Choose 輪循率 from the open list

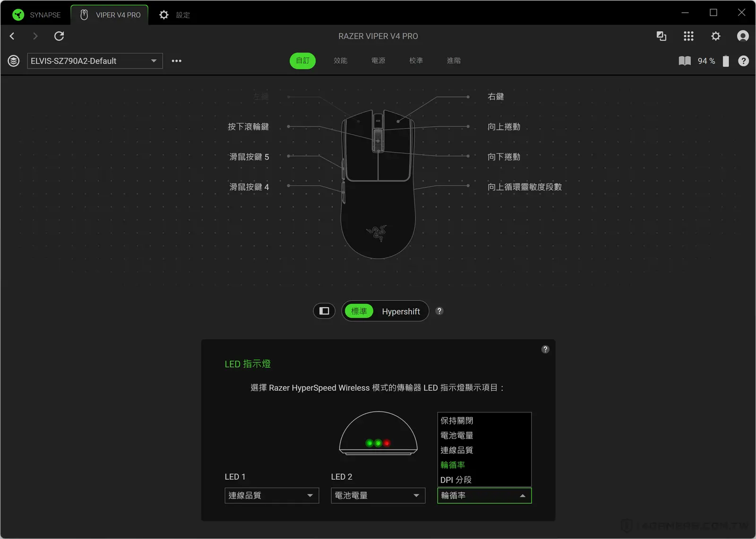click(x=484, y=465)
